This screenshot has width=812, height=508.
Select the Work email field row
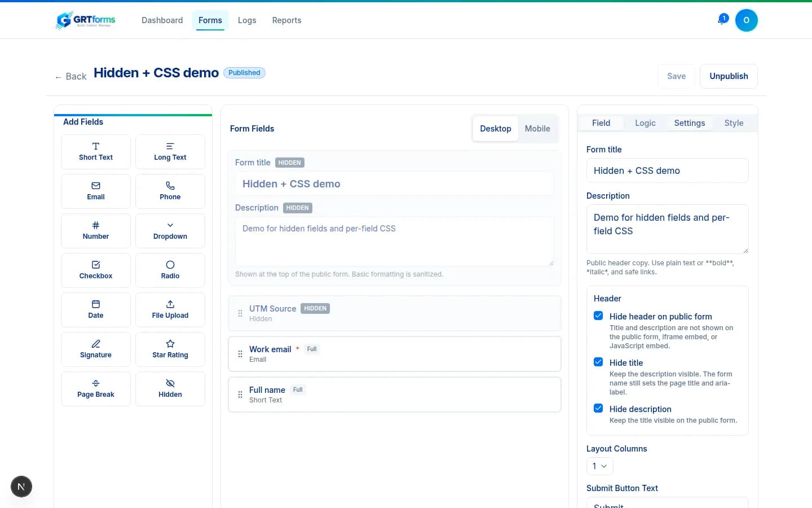click(x=395, y=354)
